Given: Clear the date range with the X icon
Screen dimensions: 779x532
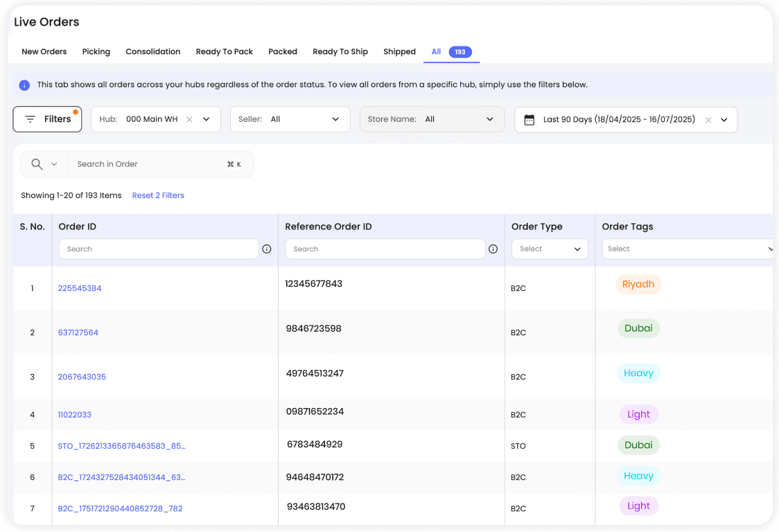Looking at the screenshot, I should click(708, 120).
